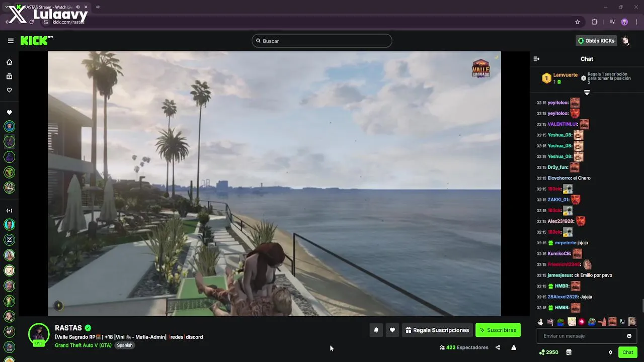Click the Dr3y_fun username in chat
Viewport: 644px width, 362px height.
tap(558, 167)
